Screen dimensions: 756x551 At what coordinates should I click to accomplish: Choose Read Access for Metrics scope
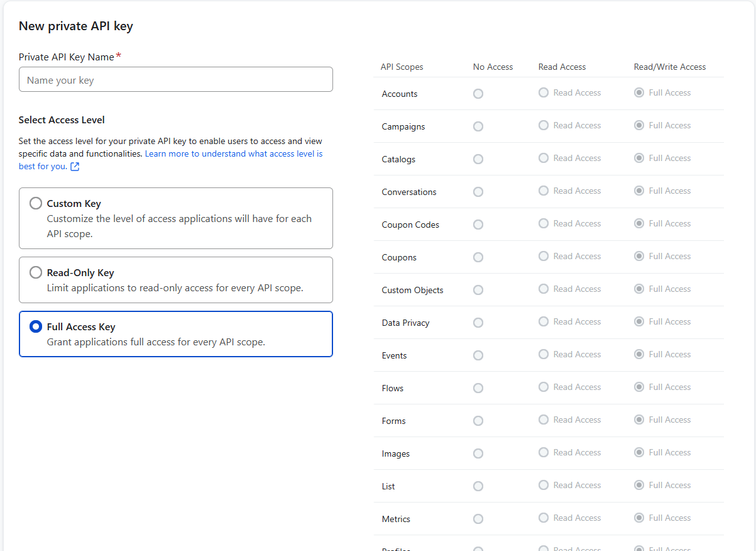(x=544, y=518)
